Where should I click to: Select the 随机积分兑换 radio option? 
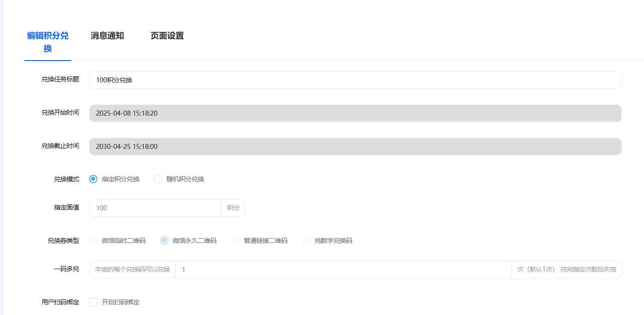[x=158, y=179]
